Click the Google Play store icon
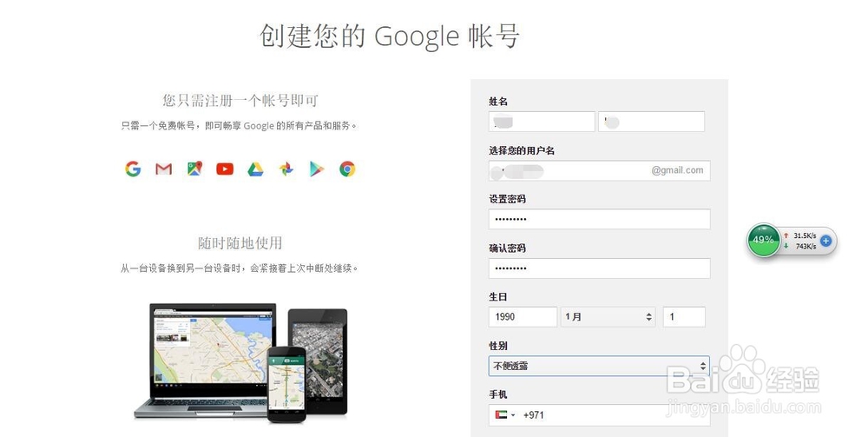This screenshot has height=437, width=868. pos(317,169)
